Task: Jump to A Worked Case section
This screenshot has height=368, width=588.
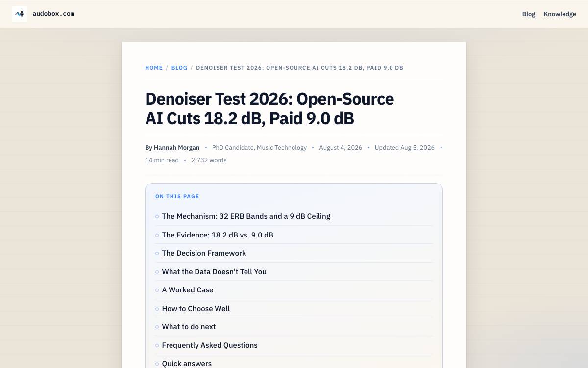Action: click(188, 290)
